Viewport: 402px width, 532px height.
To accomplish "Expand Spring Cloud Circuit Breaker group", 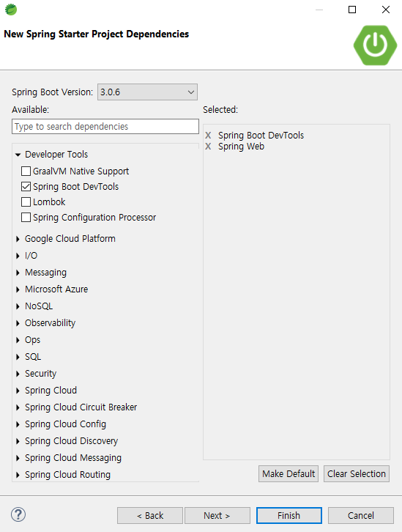I will click(18, 407).
